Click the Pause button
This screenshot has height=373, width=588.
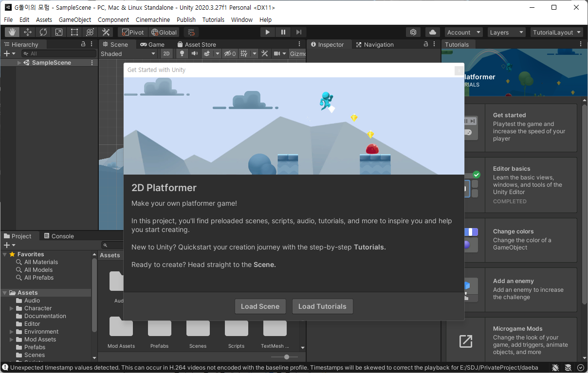click(x=283, y=32)
